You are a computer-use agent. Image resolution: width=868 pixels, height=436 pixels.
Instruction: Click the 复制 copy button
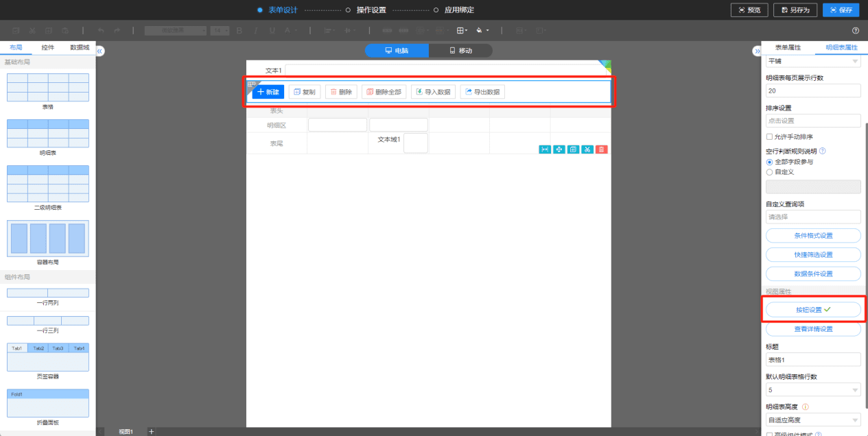click(305, 92)
